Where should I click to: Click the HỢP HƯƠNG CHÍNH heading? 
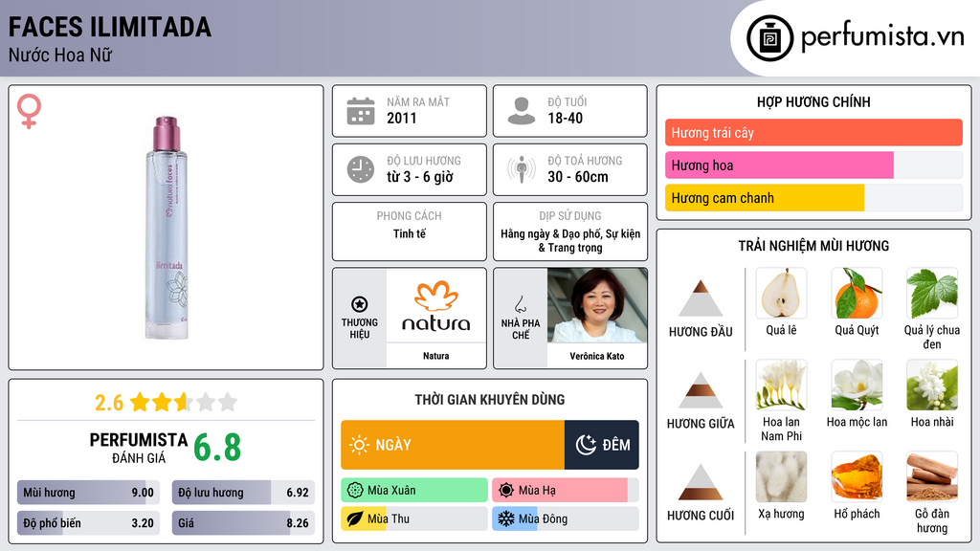813,101
